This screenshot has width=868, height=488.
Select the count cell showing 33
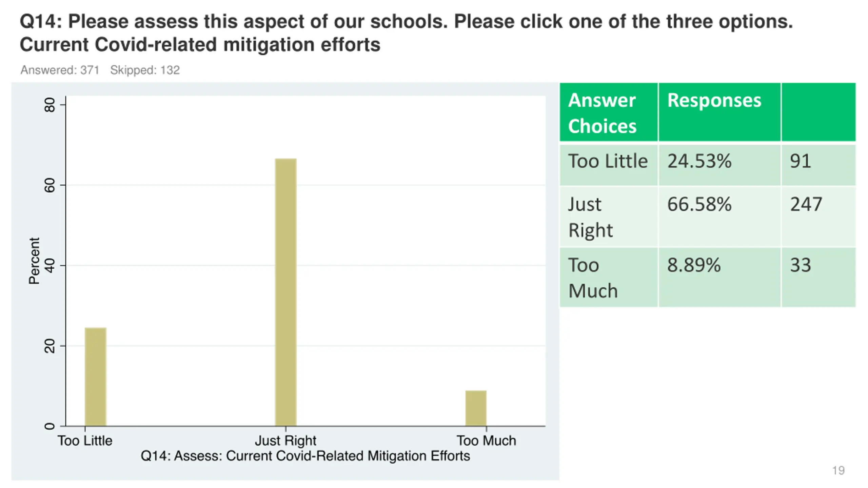point(818,277)
